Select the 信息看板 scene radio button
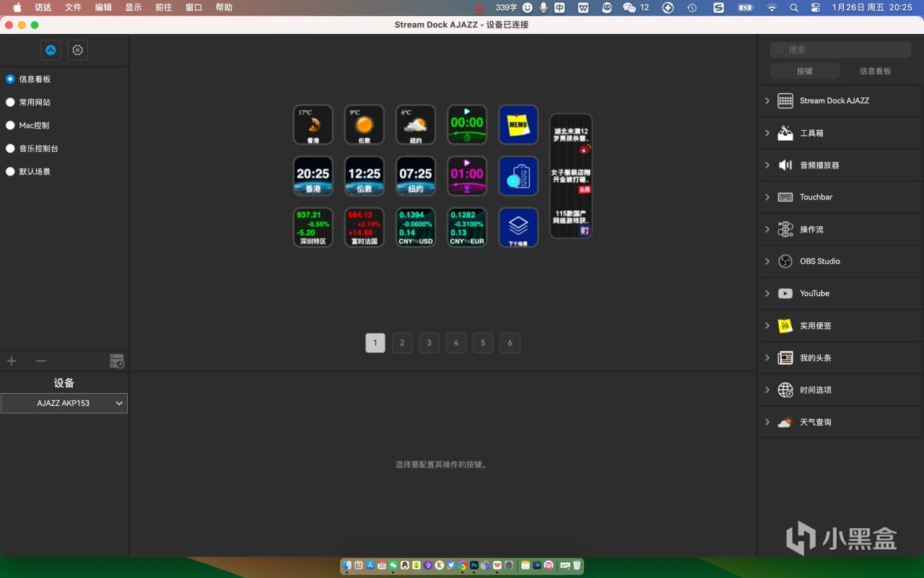This screenshot has width=924, height=578. coord(10,79)
